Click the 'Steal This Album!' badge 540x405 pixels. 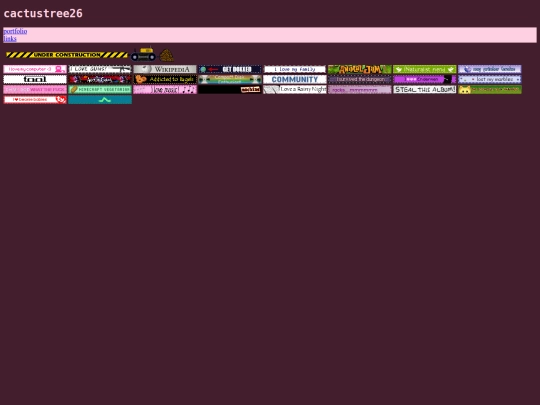425,90
